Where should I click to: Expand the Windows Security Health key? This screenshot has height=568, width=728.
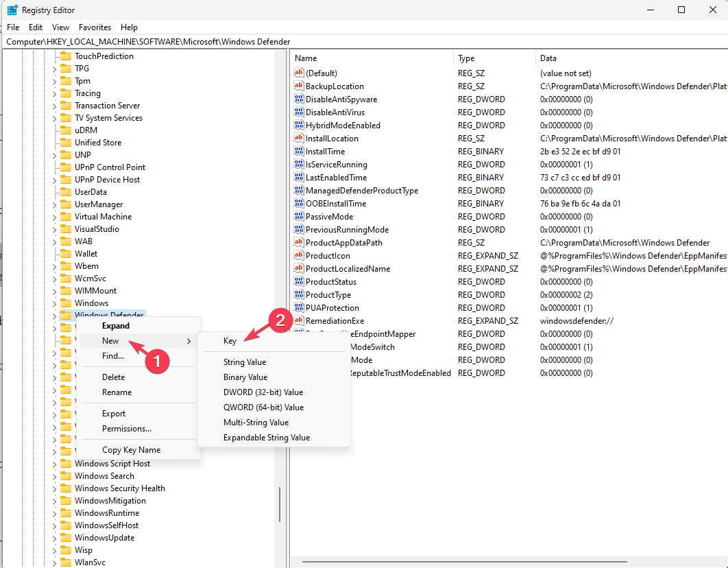(x=54, y=488)
